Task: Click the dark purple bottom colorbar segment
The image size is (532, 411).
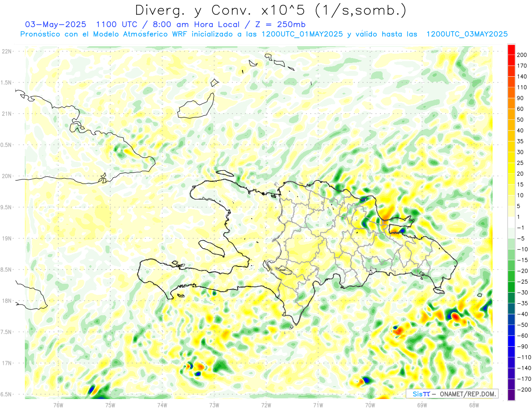Action: [x=511, y=395]
